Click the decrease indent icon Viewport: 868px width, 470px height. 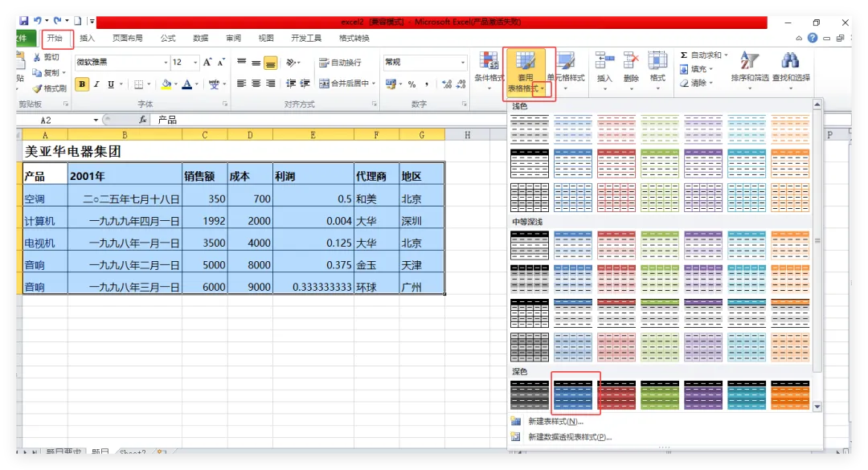tap(291, 84)
